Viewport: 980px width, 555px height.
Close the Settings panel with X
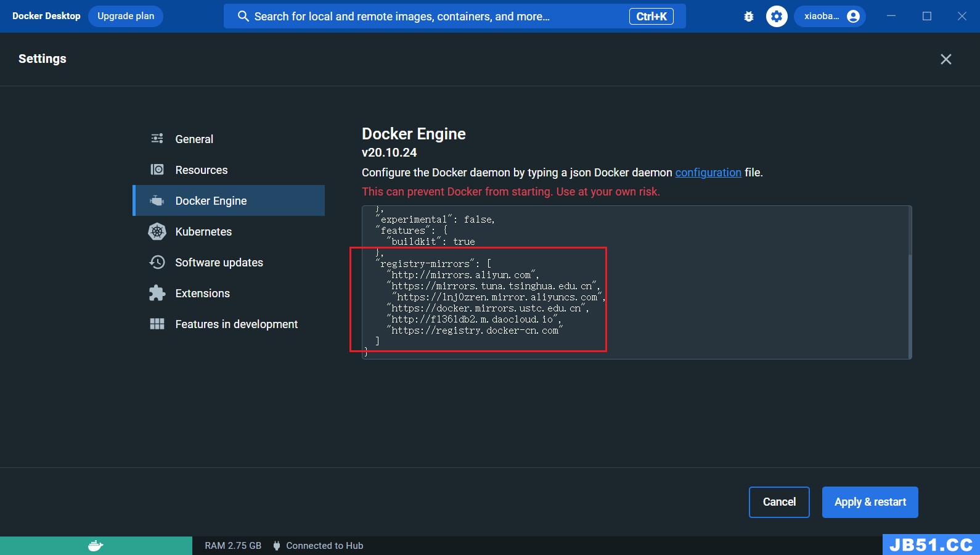(946, 59)
